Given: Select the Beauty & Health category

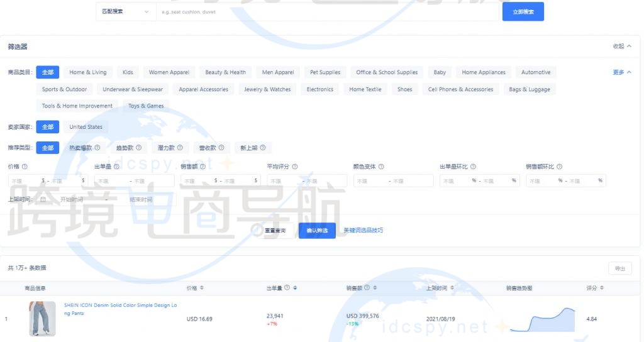Looking at the screenshot, I should pyautogui.click(x=226, y=72).
